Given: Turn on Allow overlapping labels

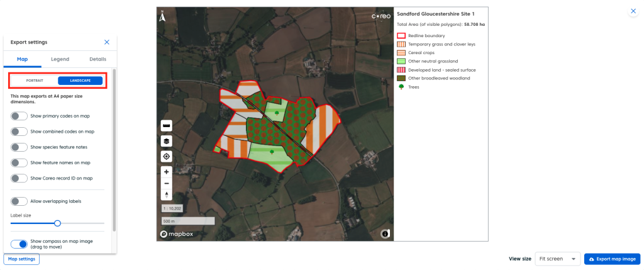Looking at the screenshot, I should click(x=19, y=201).
